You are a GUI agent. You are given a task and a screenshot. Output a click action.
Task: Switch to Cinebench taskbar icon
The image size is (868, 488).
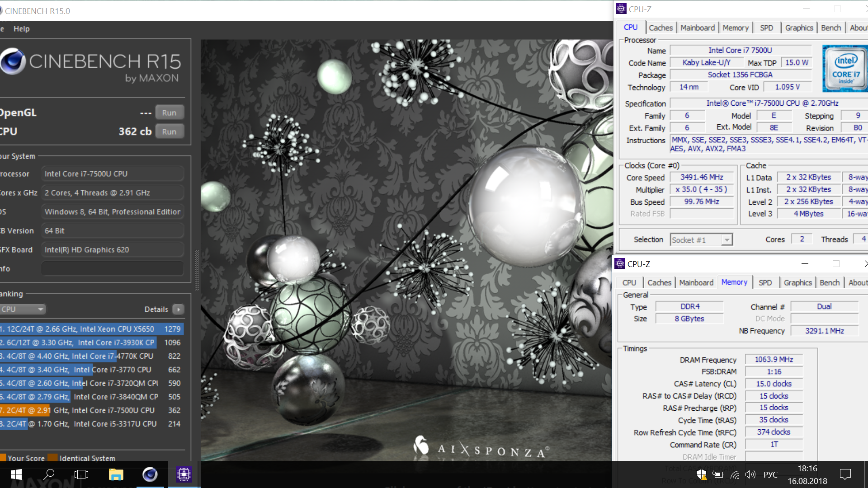(x=150, y=474)
